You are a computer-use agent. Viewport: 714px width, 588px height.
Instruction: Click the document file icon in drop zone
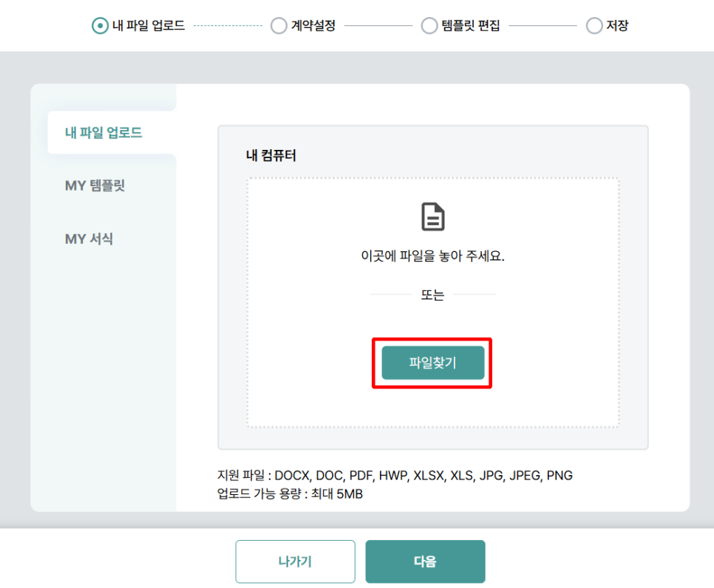click(x=432, y=216)
